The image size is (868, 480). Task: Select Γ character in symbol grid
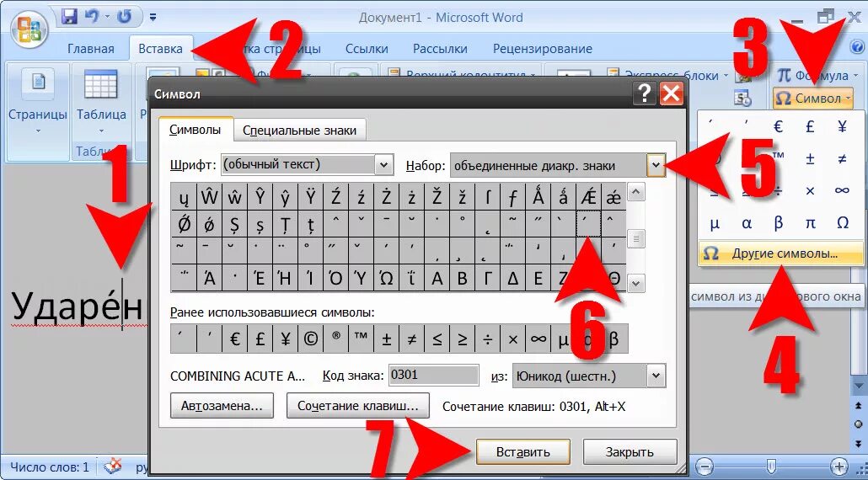[487, 279]
